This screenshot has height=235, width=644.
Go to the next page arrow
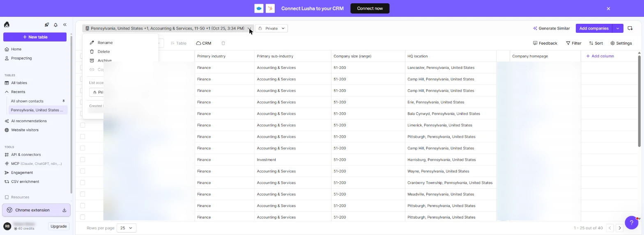click(620, 228)
